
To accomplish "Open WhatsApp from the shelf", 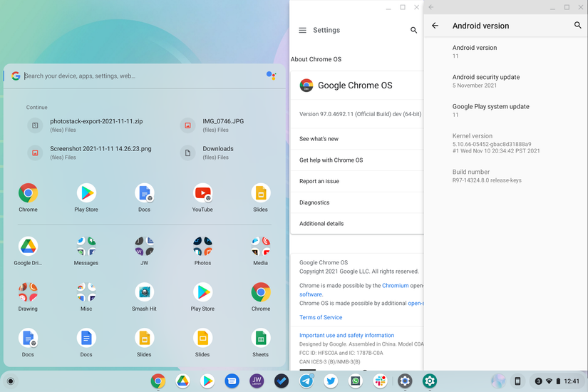I will pyautogui.click(x=356, y=381).
